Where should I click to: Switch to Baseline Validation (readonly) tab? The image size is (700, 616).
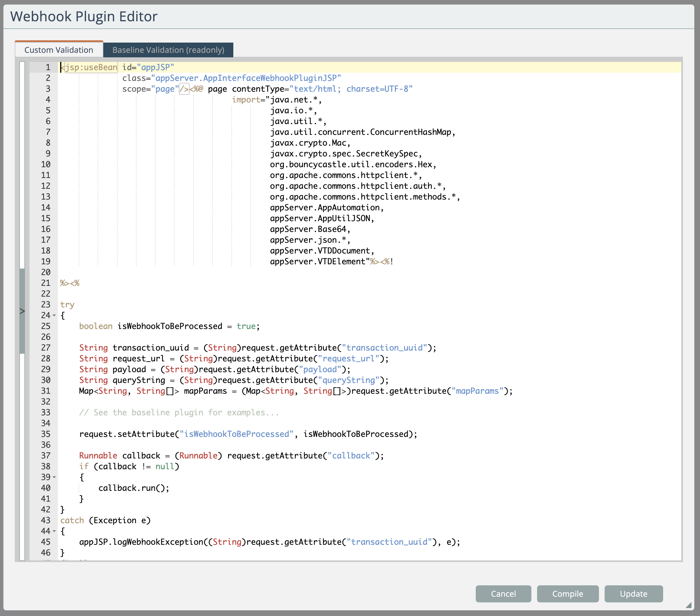point(168,50)
